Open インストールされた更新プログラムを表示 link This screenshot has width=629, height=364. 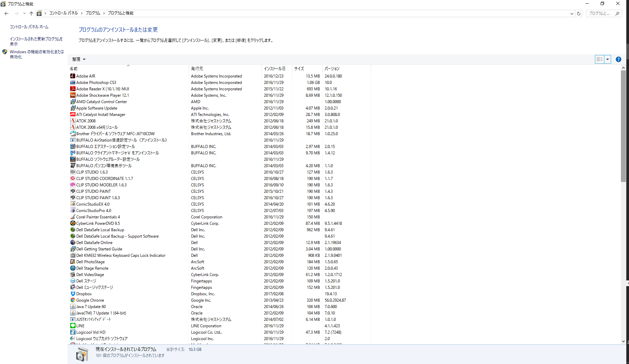36,41
